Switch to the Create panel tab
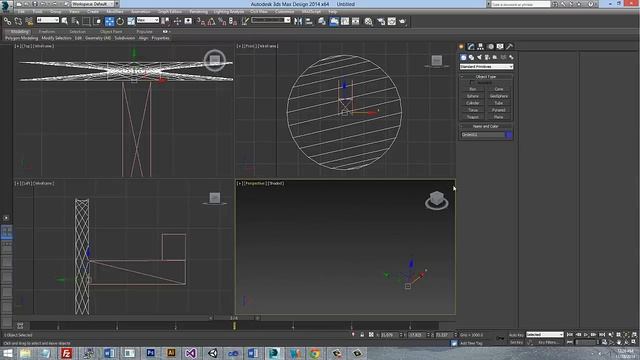Viewport: 640px width, 360px height. point(462,47)
